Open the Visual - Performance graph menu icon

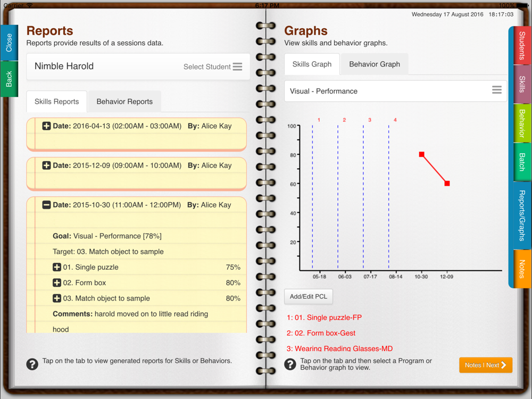496,90
